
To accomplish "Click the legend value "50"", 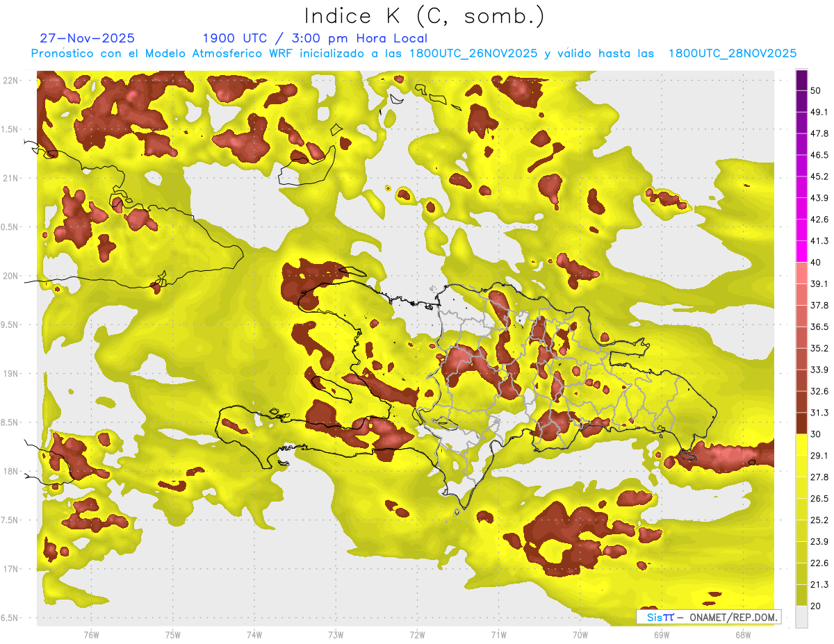I will (x=815, y=90).
